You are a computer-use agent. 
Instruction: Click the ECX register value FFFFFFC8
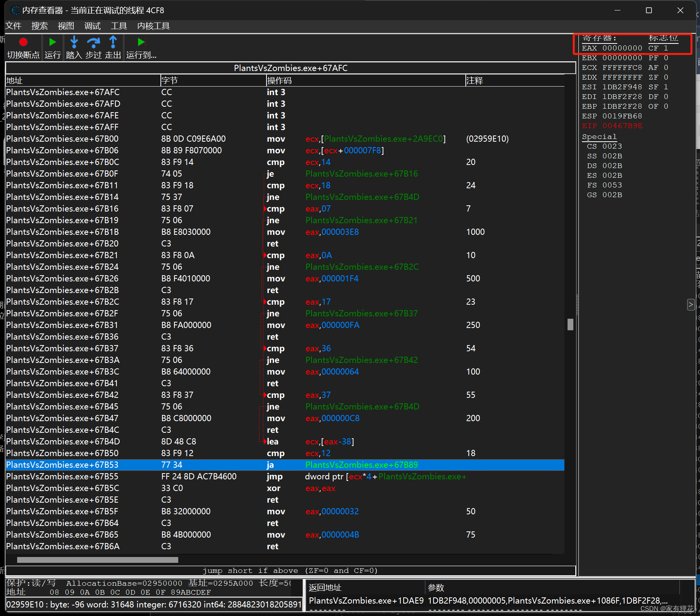pos(622,68)
